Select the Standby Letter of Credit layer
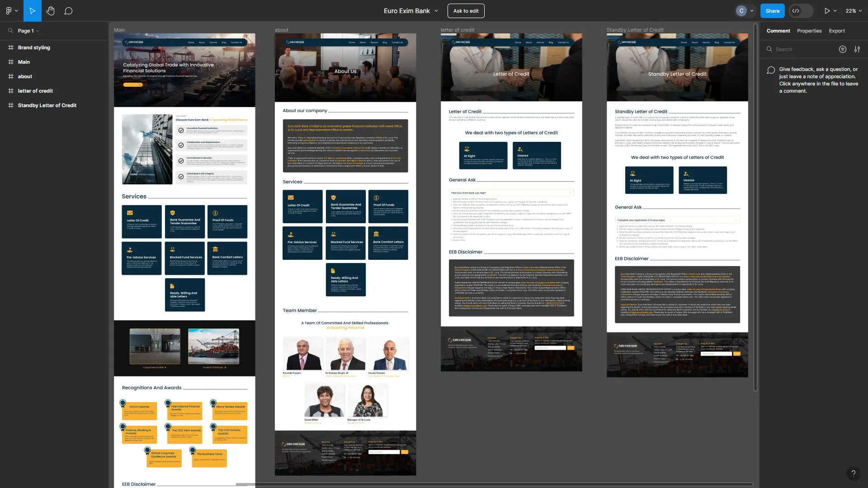 coord(47,105)
